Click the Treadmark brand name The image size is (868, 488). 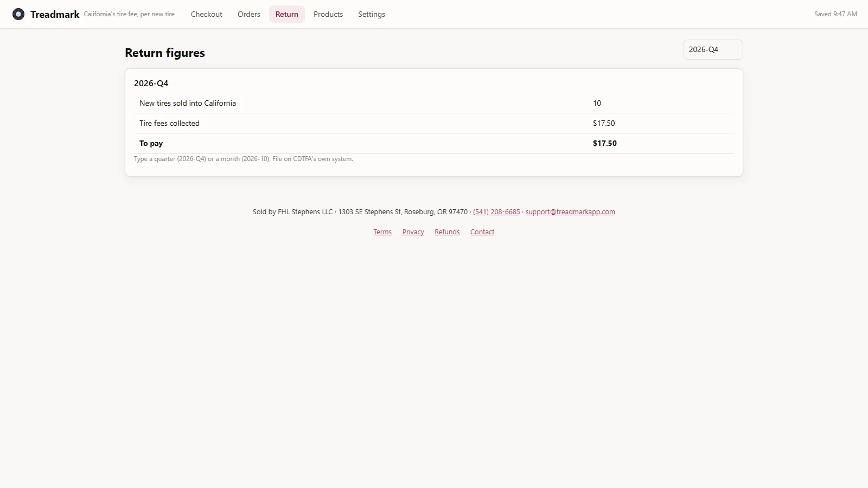click(55, 15)
